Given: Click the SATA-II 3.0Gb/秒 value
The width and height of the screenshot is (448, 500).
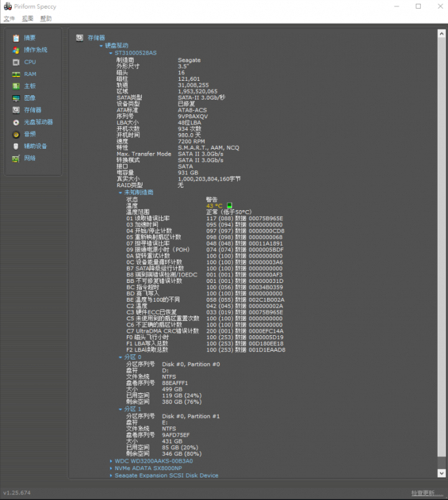Looking at the screenshot, I should [x=202, y=98].
